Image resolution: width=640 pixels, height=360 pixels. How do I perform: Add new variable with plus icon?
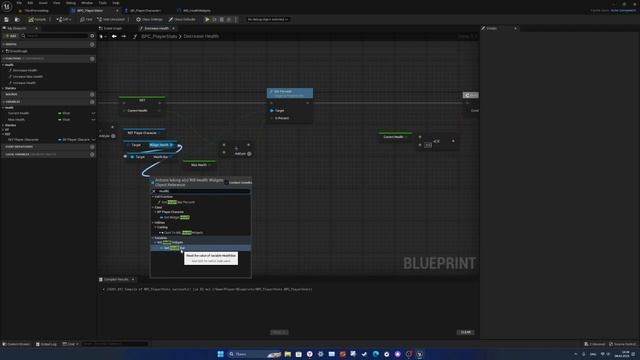pos(92,102)
